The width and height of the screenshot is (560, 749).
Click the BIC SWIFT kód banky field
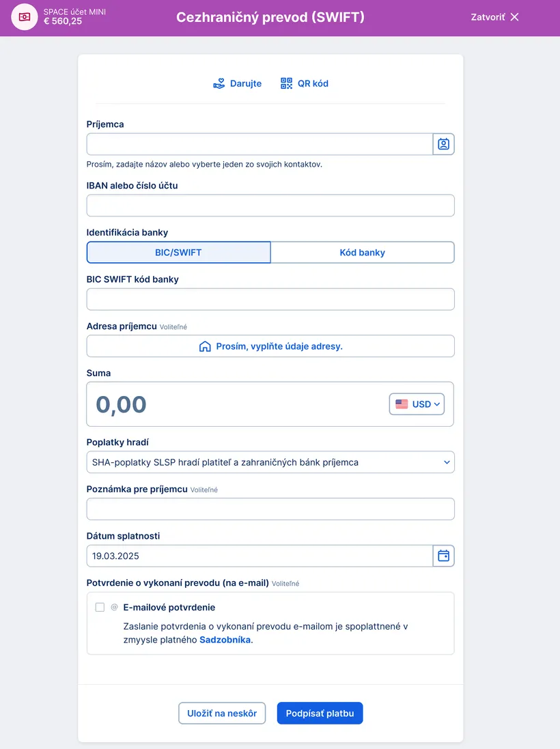click(270, 299)
